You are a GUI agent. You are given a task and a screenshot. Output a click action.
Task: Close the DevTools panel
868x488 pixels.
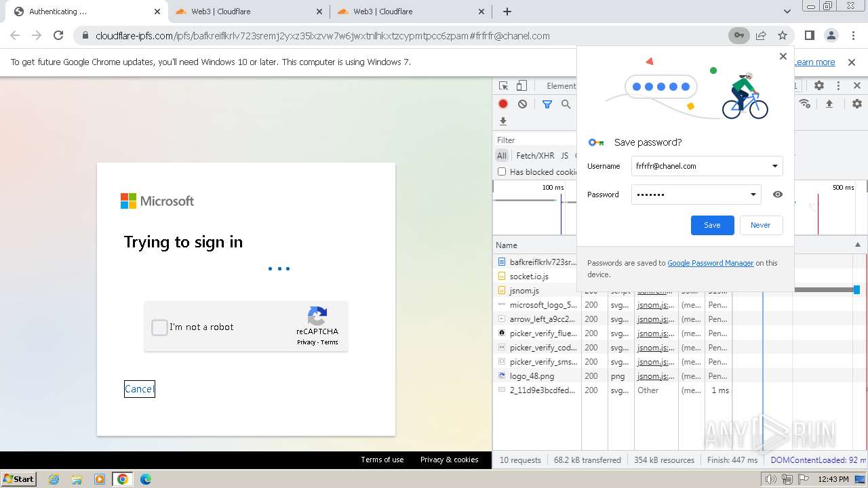[857, 86]
